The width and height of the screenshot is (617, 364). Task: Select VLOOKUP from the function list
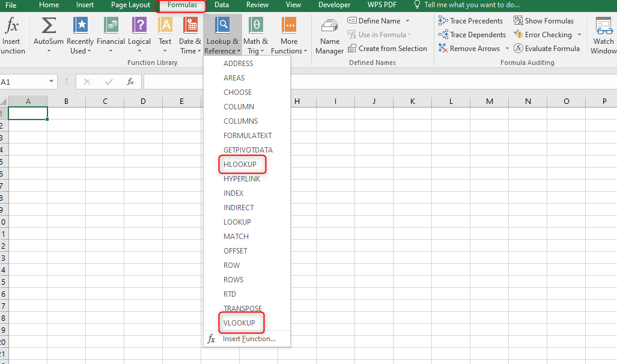coord(241,323)
